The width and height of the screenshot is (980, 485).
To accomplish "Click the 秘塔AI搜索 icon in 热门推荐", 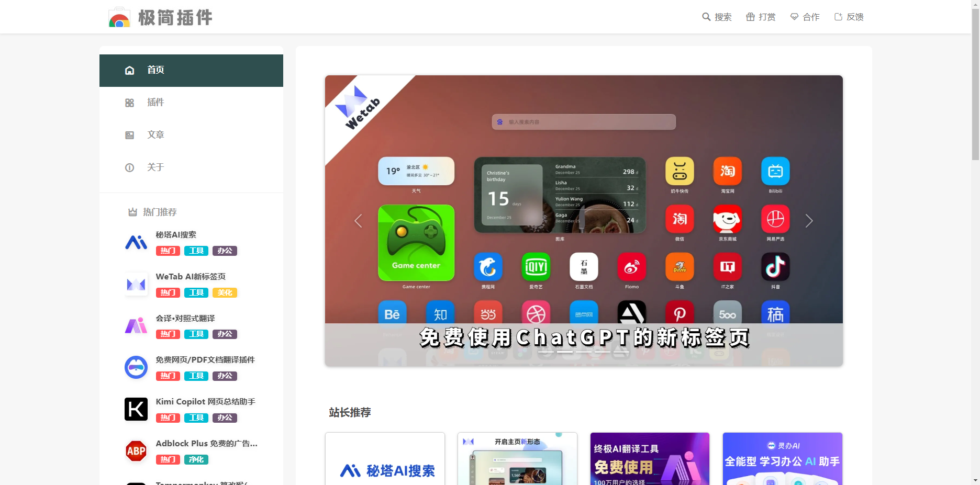I will [x=136, y=242].
